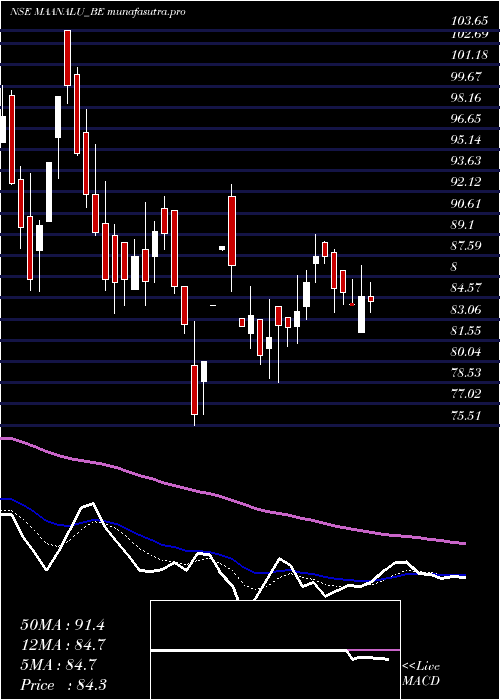Select the 87.59 price axis label

(467, 246)
